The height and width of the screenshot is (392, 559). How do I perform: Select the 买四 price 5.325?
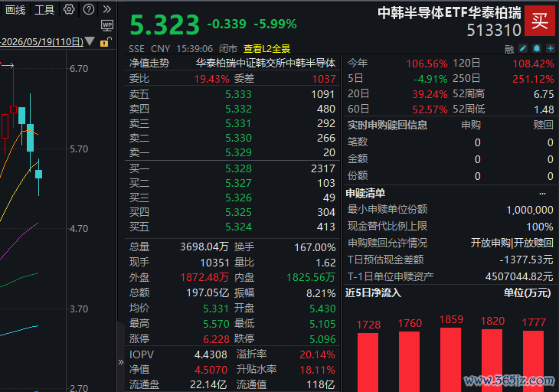tap(238, 212)
